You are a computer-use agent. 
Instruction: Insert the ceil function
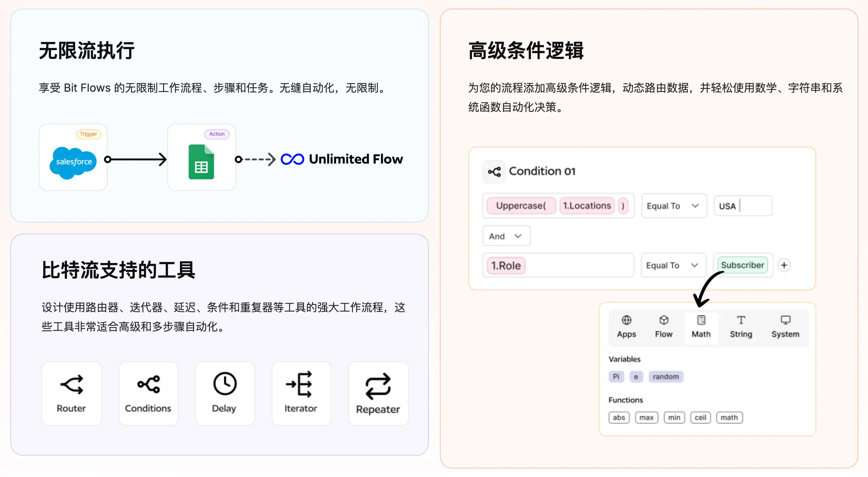pos(700,417)
